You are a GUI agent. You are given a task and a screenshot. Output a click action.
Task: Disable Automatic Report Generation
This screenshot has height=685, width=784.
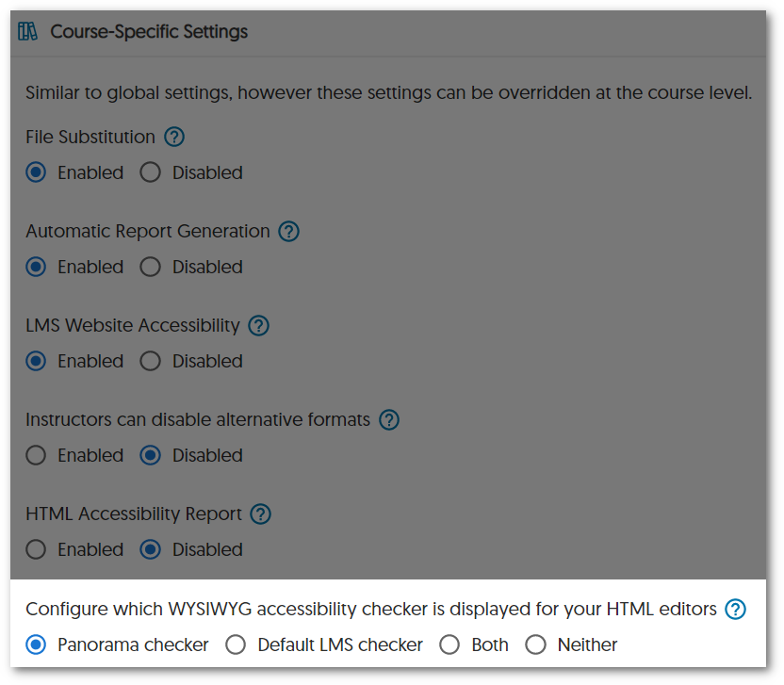tap(151, 268)
